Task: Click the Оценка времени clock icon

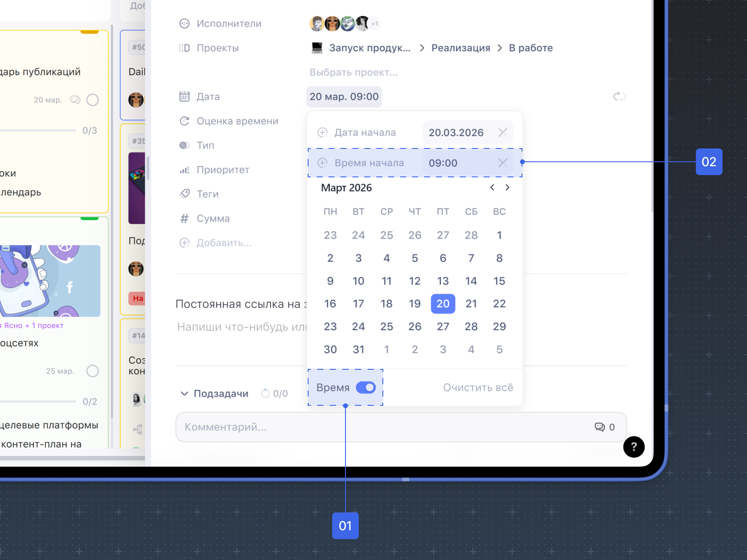Action: pyautogui.click(x=184, y=121)
